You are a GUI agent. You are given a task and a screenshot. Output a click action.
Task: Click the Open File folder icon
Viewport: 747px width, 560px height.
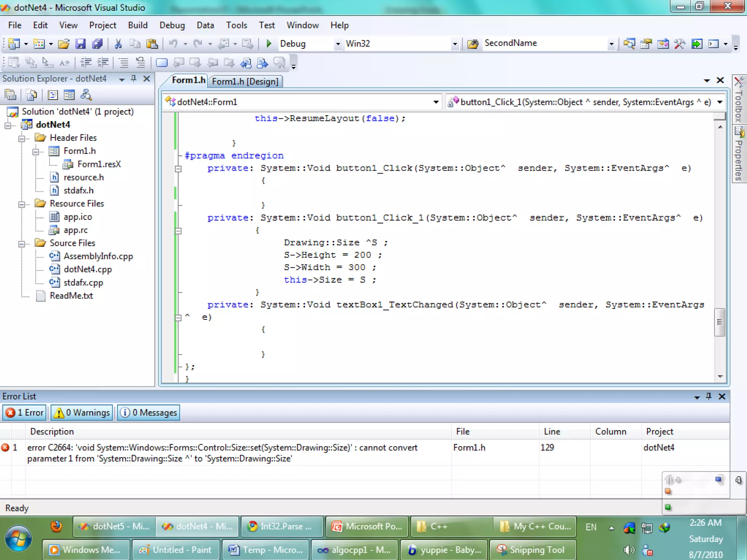pyautogui.click(x=63, y=44)
